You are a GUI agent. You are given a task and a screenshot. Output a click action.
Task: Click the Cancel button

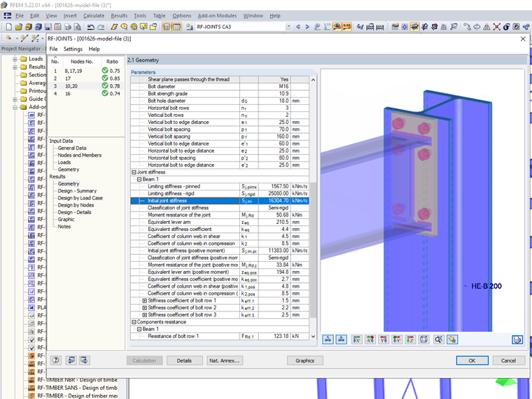[509, 360]
